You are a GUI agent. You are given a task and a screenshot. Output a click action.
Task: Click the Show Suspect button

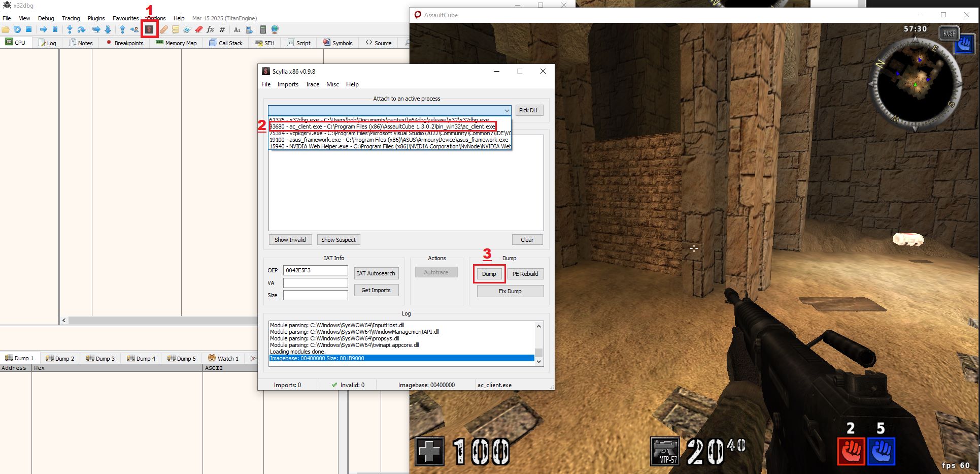338,240
